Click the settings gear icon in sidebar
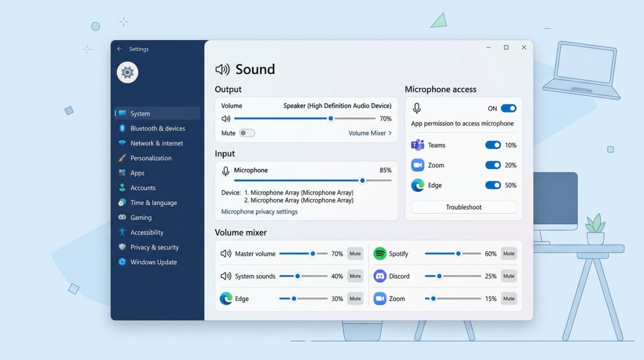 127,72
